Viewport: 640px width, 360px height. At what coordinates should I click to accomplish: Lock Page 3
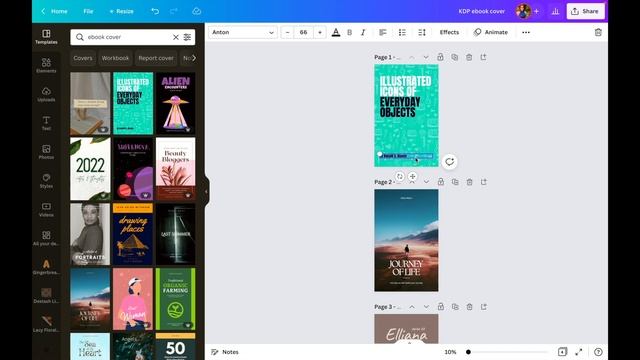tap(440, 307)
